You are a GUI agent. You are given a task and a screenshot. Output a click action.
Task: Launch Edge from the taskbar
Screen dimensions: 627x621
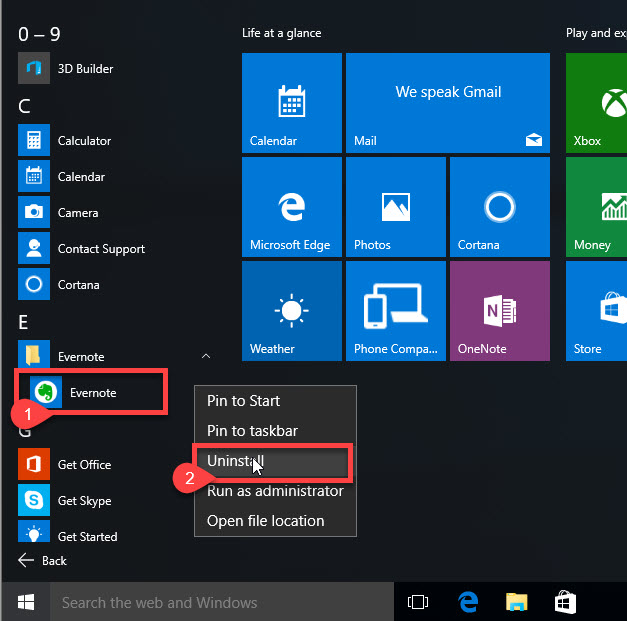(x=468, y=602)
